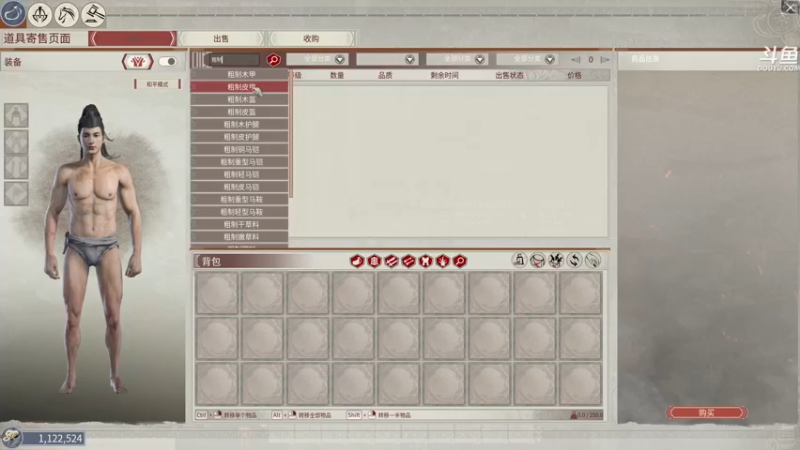Click third red backpack filter icon
This screenshot has width=800, height=450.
pos(391,261)
